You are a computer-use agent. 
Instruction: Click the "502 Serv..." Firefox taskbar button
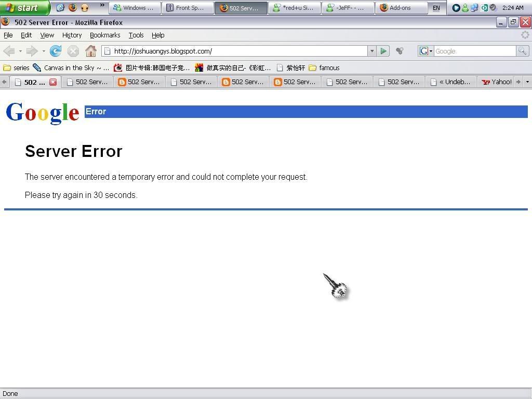coord(241,8)
